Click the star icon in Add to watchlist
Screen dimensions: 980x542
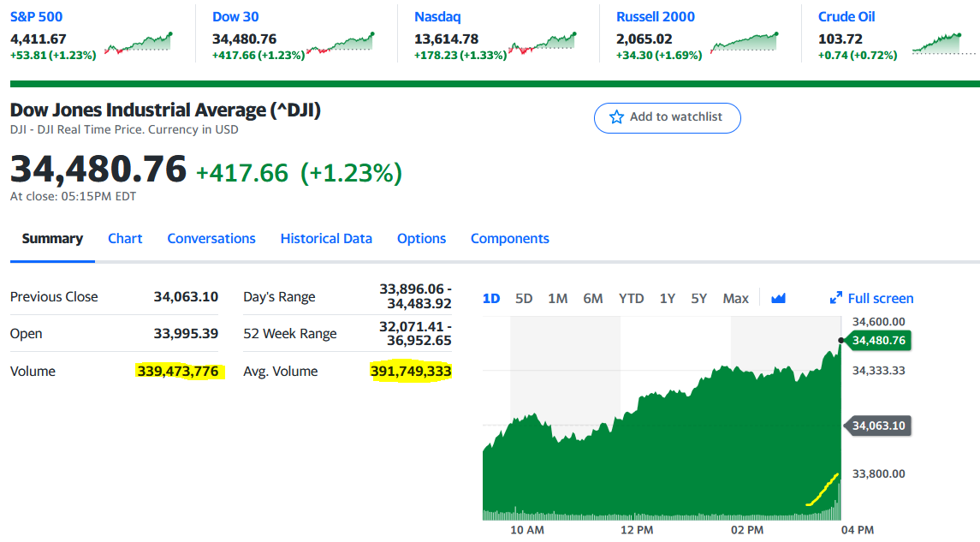[616, 117]
